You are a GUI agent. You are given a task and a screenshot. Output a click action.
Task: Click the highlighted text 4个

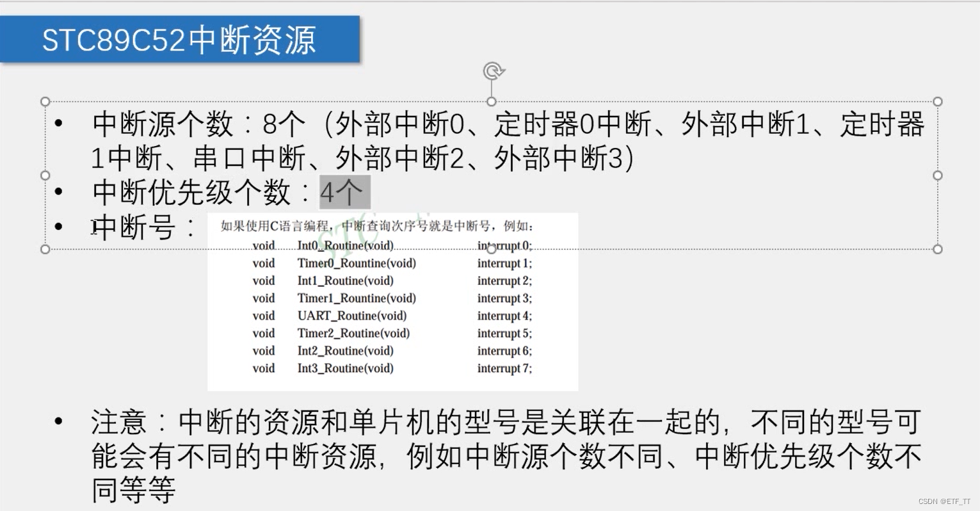coord(344,192)
